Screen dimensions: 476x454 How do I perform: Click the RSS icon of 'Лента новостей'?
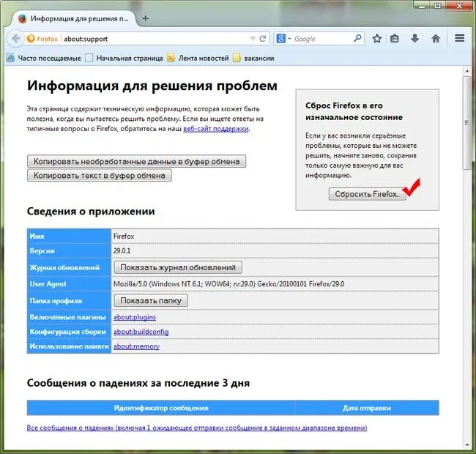click(171, 58)
